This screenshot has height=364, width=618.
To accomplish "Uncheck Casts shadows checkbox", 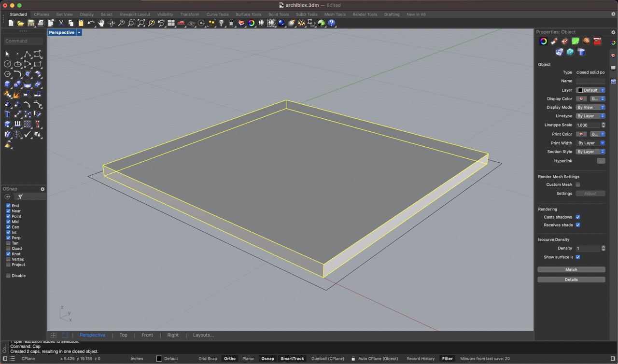I will point(578,217).
